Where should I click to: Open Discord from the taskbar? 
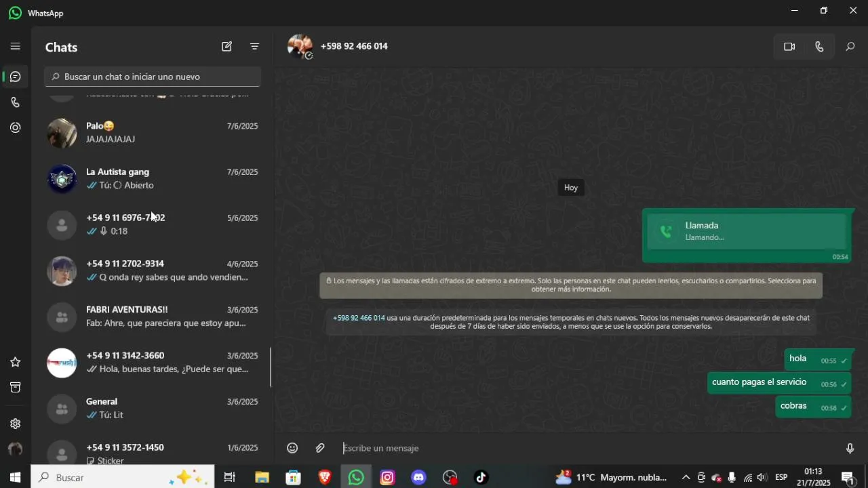click(419, 477)
